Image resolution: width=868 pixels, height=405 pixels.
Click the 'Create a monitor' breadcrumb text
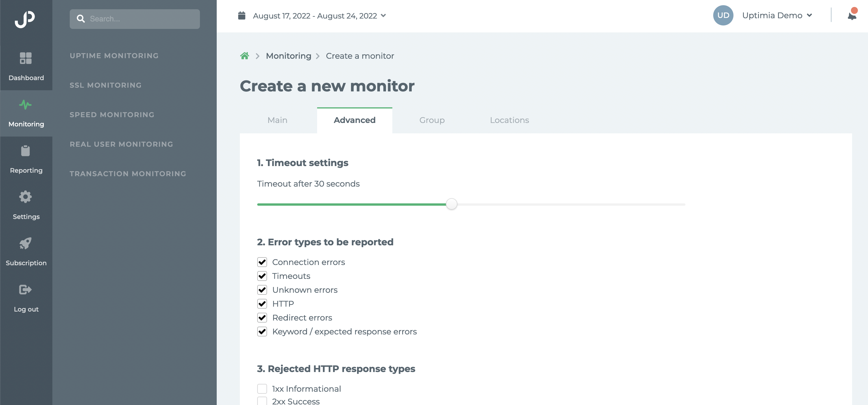(360, 56)
